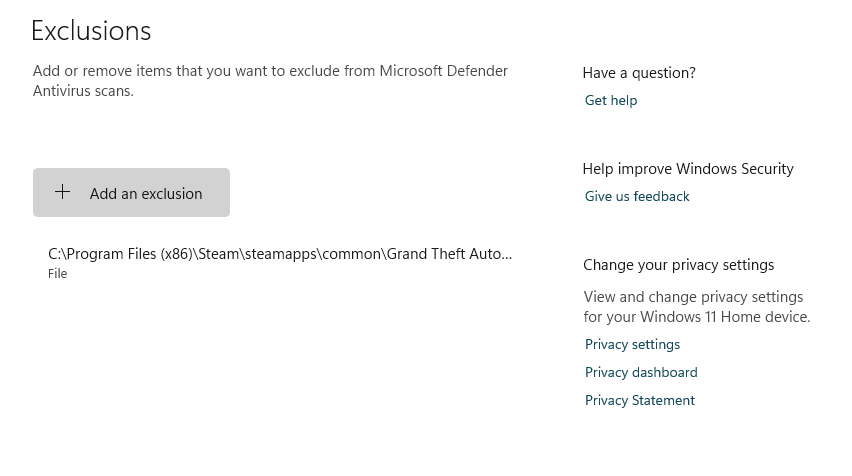Open the "Privacy dashboard" link
The width and height of the screenshot is (852, 476).
641,372
